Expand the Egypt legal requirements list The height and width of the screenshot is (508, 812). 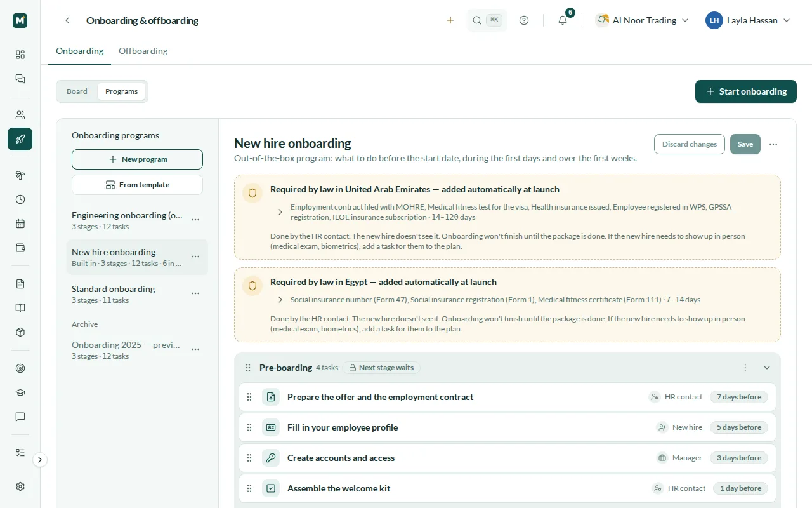pyautogui.click(x=280, y=300)
